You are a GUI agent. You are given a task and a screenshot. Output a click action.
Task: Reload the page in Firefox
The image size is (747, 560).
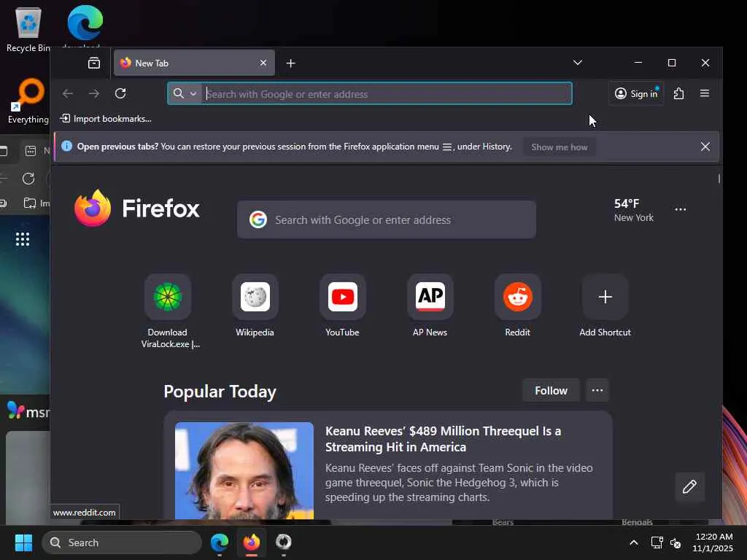coord(120,93)
